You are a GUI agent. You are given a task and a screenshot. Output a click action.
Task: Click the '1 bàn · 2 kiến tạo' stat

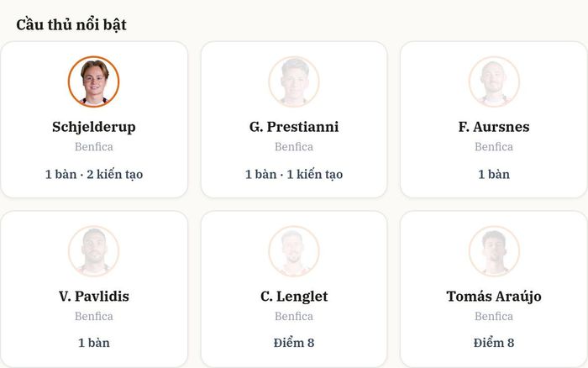(94, 175)
